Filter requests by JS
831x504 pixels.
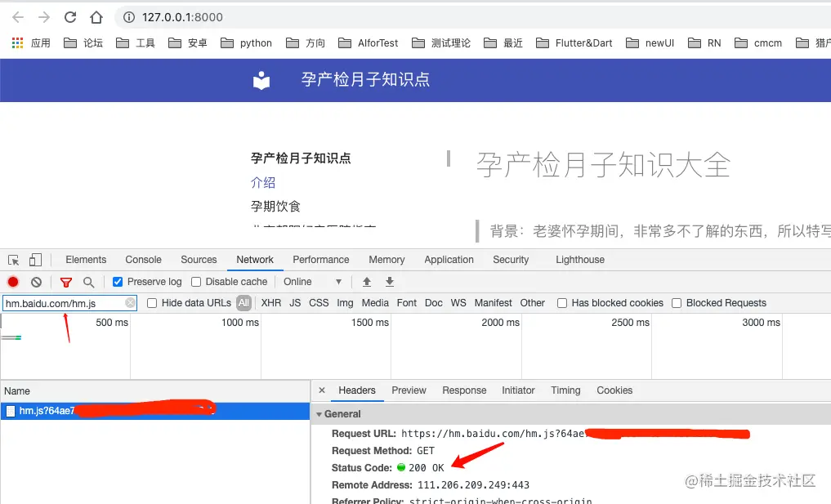295,303
